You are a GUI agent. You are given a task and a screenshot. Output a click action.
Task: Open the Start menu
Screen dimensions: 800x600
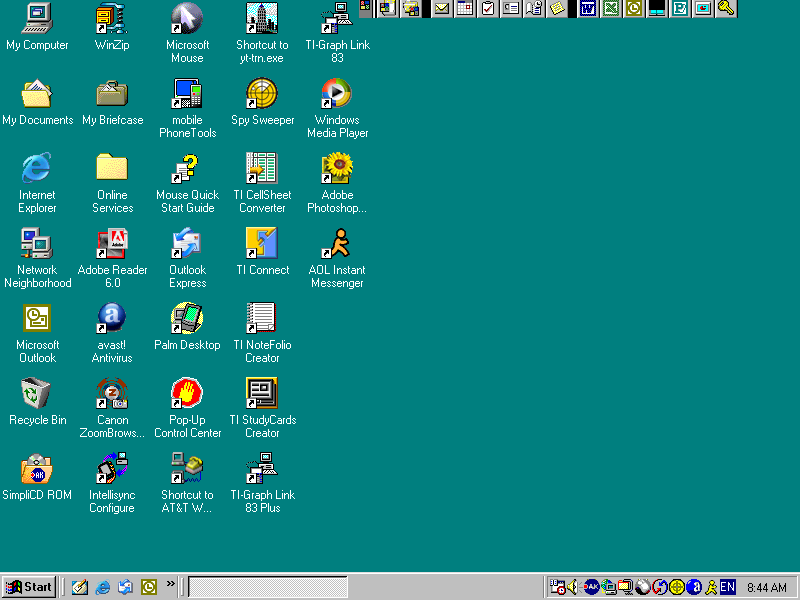29,587
